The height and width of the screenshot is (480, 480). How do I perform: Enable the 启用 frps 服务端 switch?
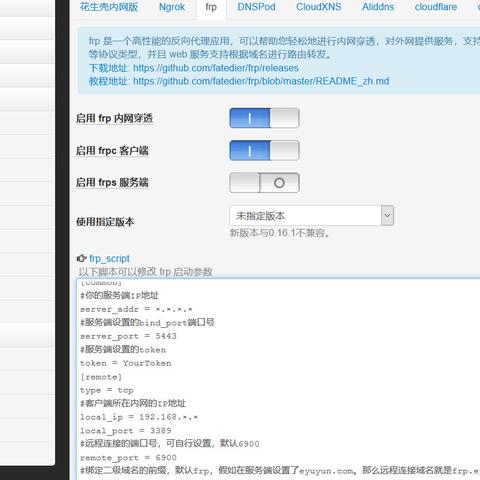pyautogui.click(x=264, y=183)
